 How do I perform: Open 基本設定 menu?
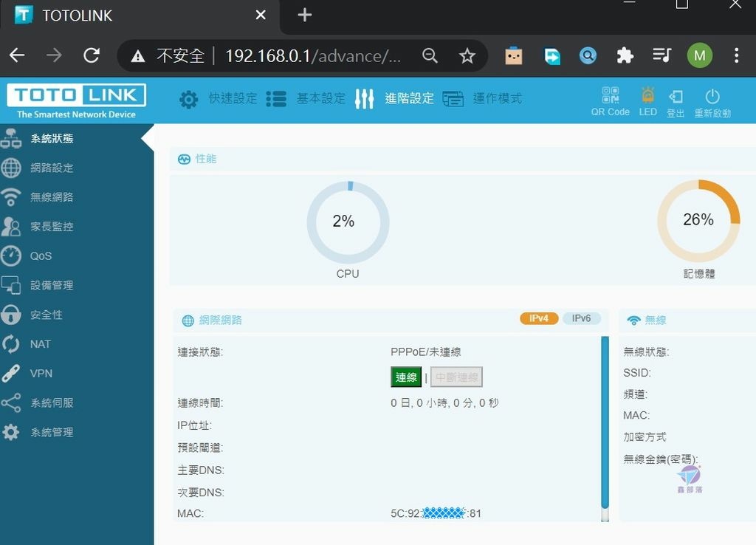(321, 98)
